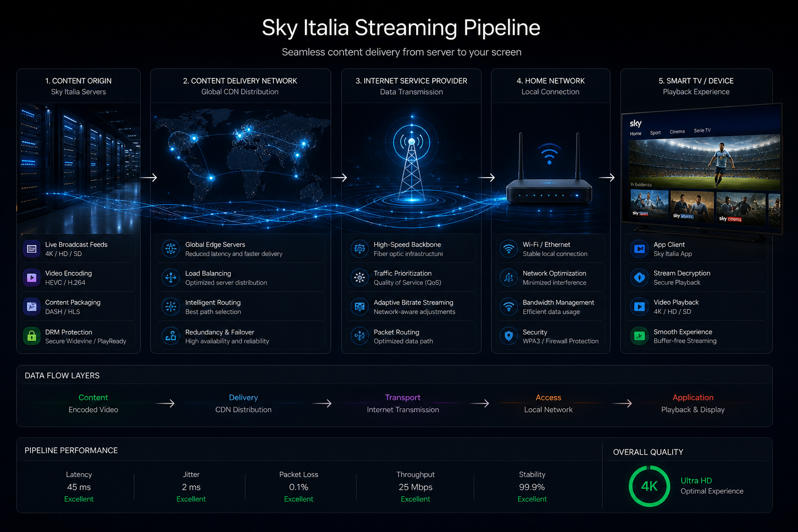This screenshot has width=798, height=532.
Task: Click the Delivery layer label
Action: (243, 397)
